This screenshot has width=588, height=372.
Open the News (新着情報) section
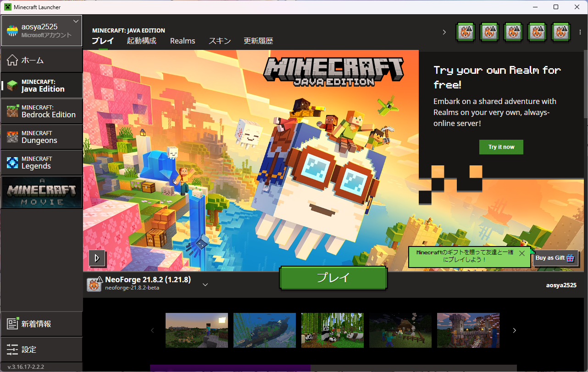coord(41,324)
